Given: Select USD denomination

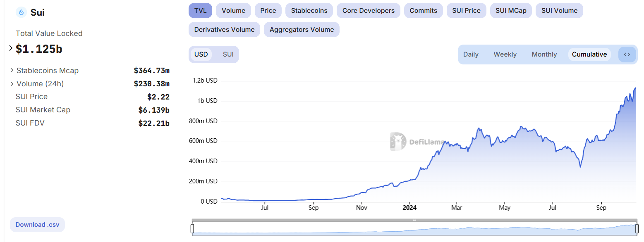Looking at the screenshot, I should [201, 55].
